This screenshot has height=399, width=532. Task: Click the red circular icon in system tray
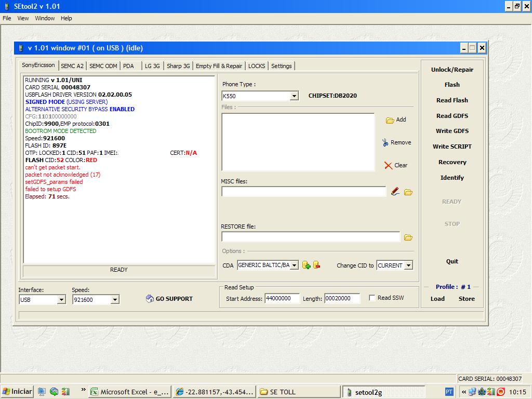point(501,392)
